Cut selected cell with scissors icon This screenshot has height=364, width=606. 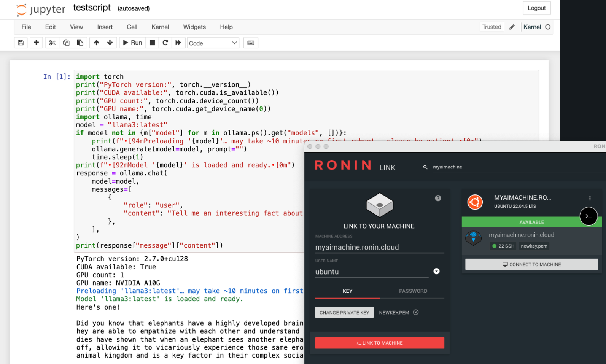coord(52,43)
